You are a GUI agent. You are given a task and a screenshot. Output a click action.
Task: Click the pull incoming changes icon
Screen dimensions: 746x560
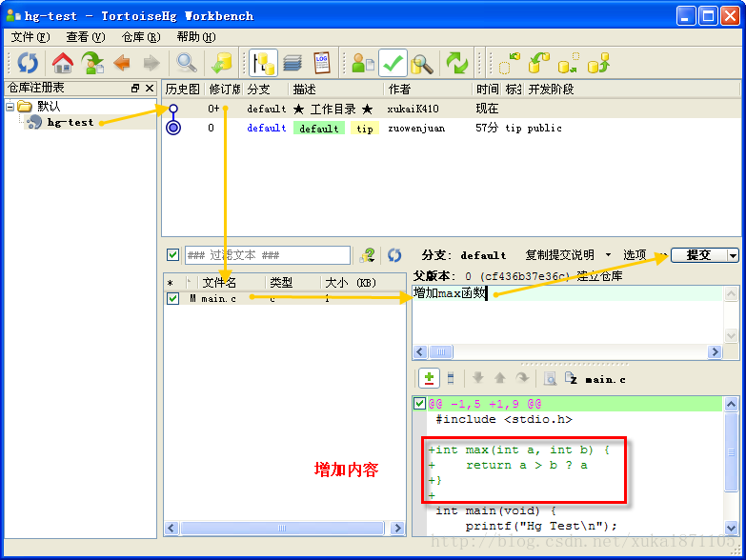tap(538, 62)
